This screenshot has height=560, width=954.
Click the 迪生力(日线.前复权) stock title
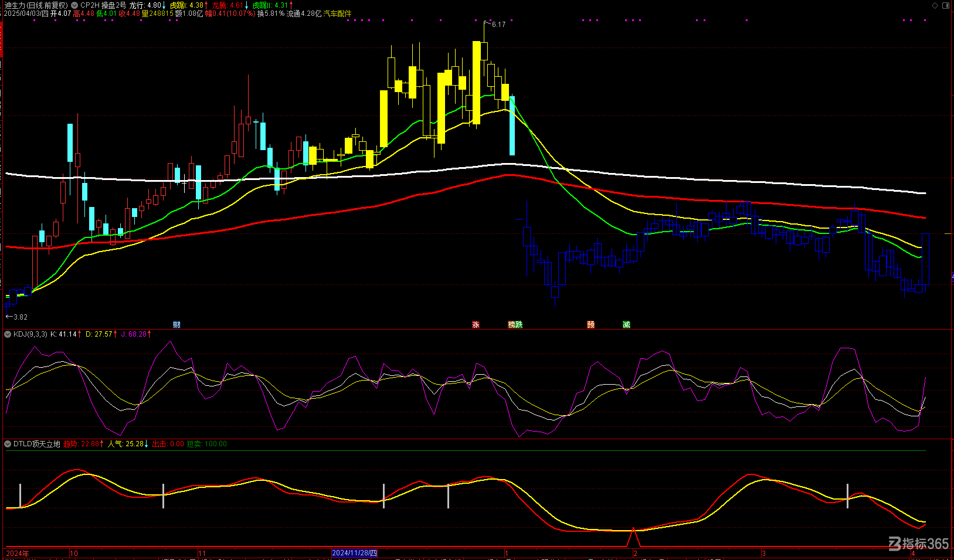click(36, 5)
